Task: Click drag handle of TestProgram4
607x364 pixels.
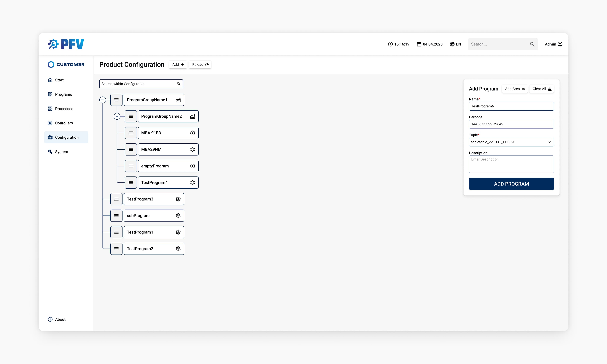Action: pyautogui.click(x=131, y=182)
